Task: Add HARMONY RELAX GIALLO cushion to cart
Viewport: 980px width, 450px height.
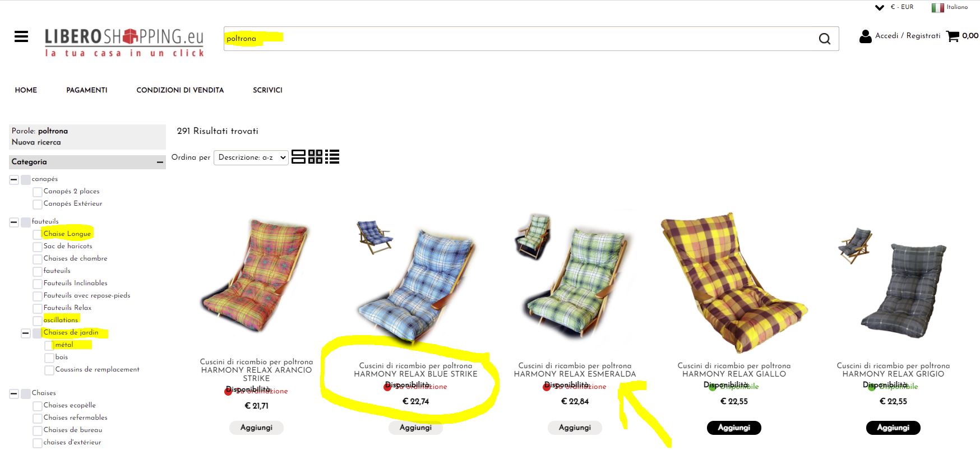Action: pyautogui.click(x=734, y=428)
